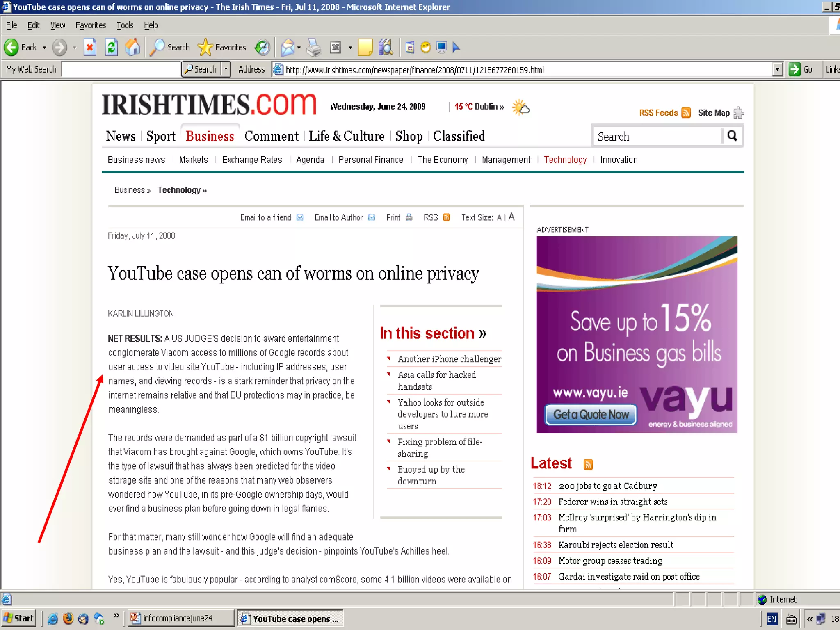Viewport: 840px width, 630px height.
Task: Increase text size with large A
Action: [x=511, y=217]
